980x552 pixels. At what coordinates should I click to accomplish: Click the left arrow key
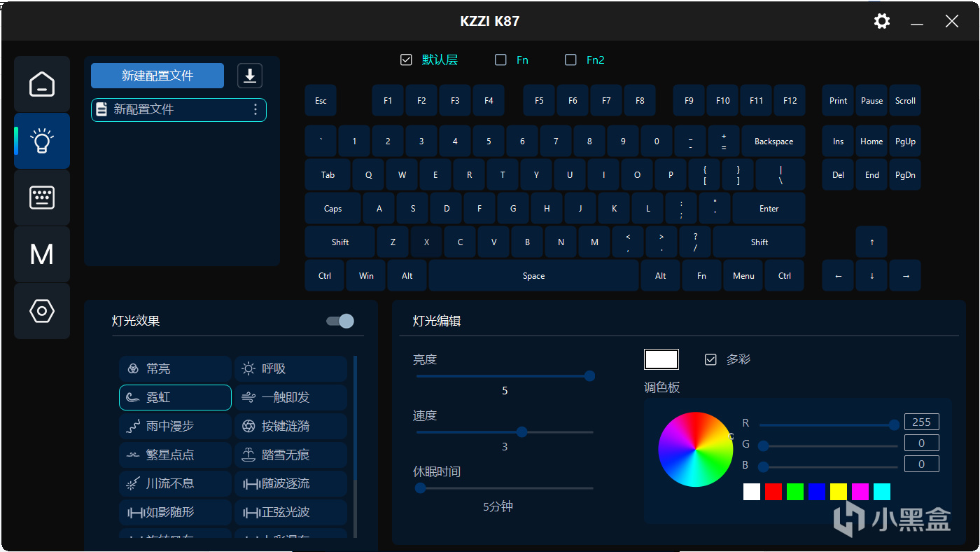tap(838, 276)
